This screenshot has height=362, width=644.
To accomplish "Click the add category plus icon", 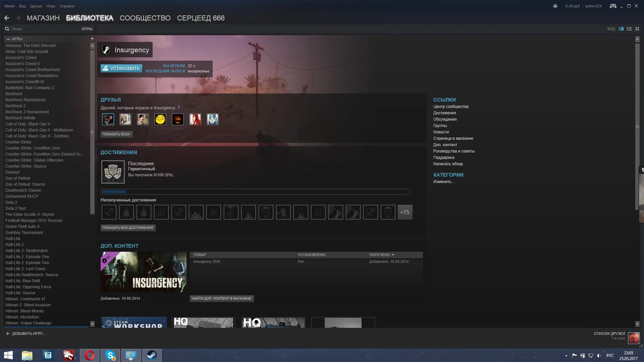I will [92, 39].
